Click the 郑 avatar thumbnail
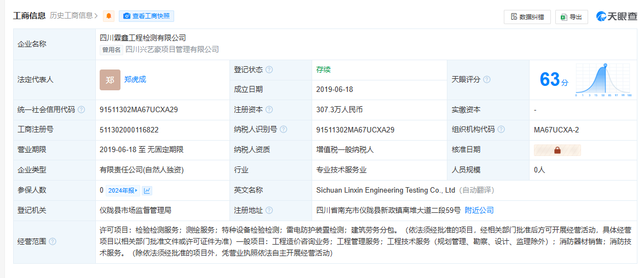The width and height of the screenshot is (644, 278). coord(110,80)
